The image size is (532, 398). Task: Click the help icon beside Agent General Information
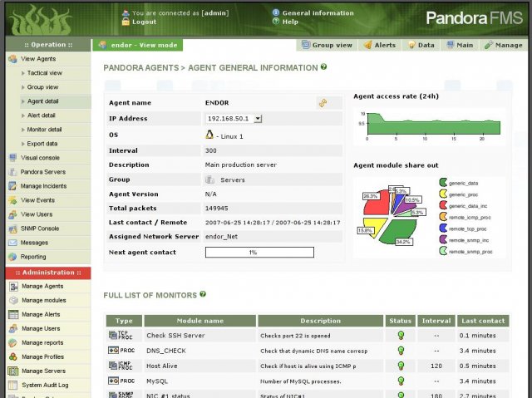pos(323,66)
